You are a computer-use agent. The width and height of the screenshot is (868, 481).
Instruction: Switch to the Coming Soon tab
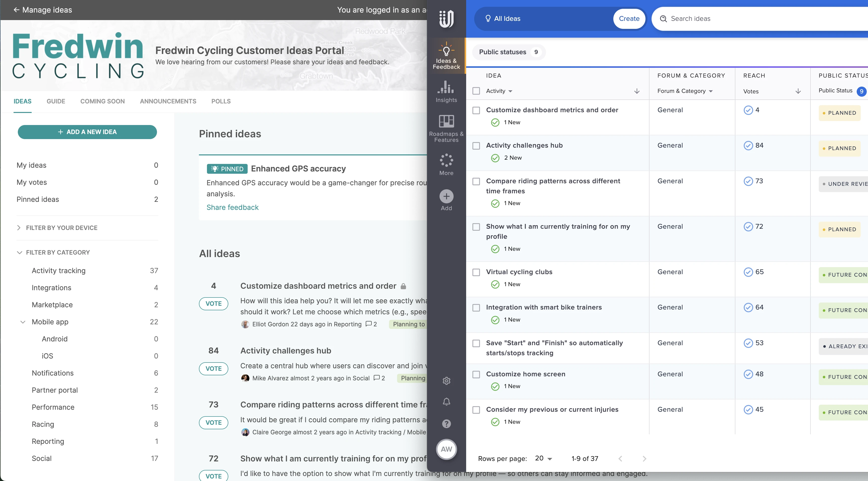pyautogui.click(x=102, y=101)
